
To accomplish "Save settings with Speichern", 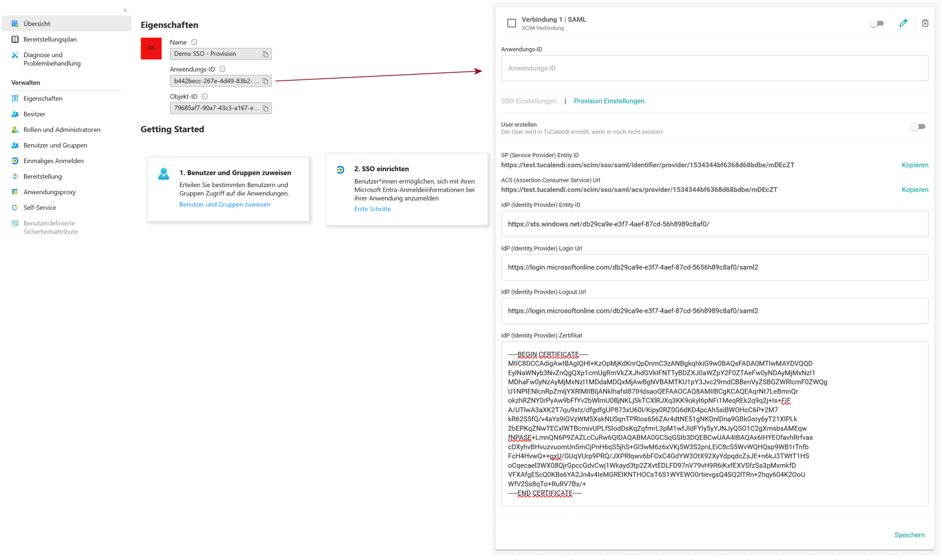I will 910,535.
